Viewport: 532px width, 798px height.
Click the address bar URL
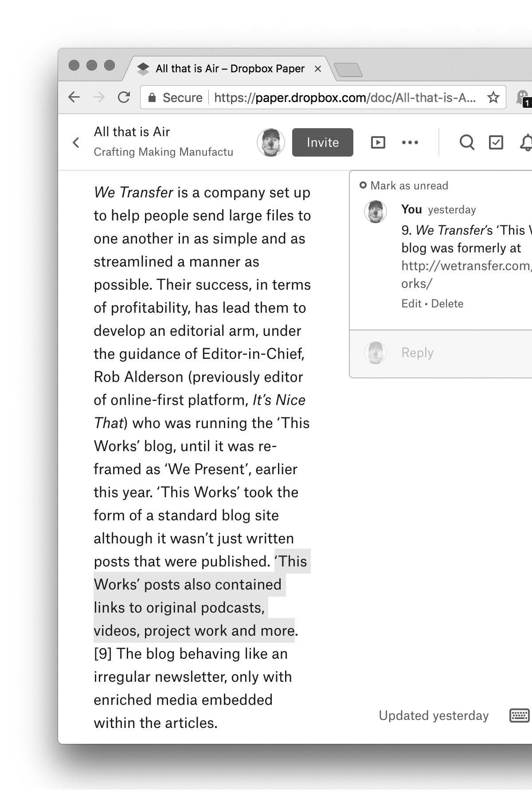(345, 98)
